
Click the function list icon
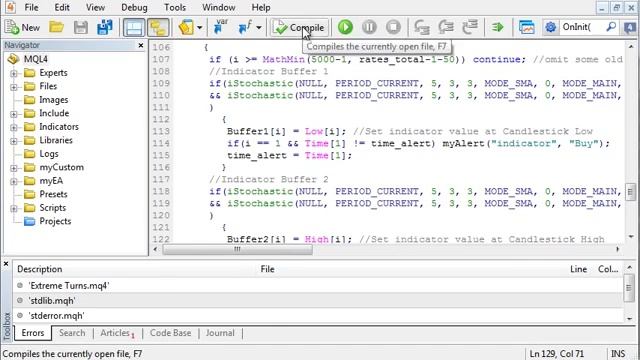[x=245, y=27]
